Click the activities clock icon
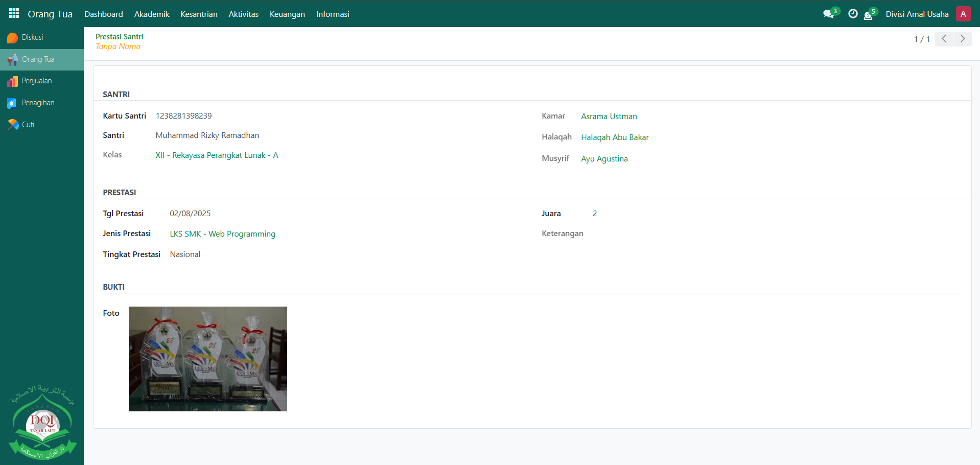The height and width of the screenshot is (465, 980). (853, 14)
